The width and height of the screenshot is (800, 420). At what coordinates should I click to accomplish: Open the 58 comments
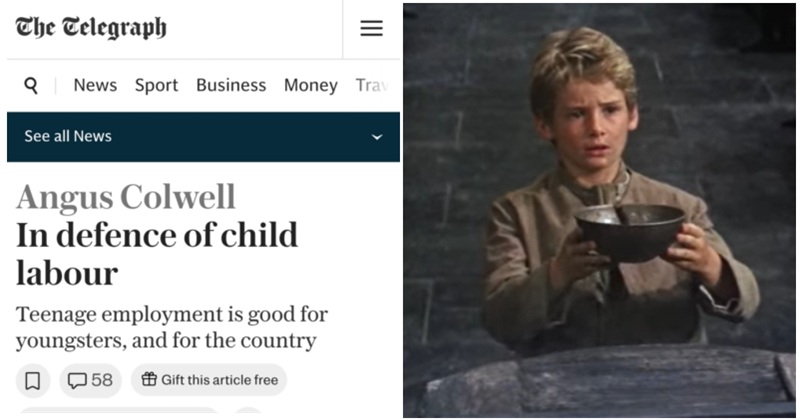[x=90, y=380]
